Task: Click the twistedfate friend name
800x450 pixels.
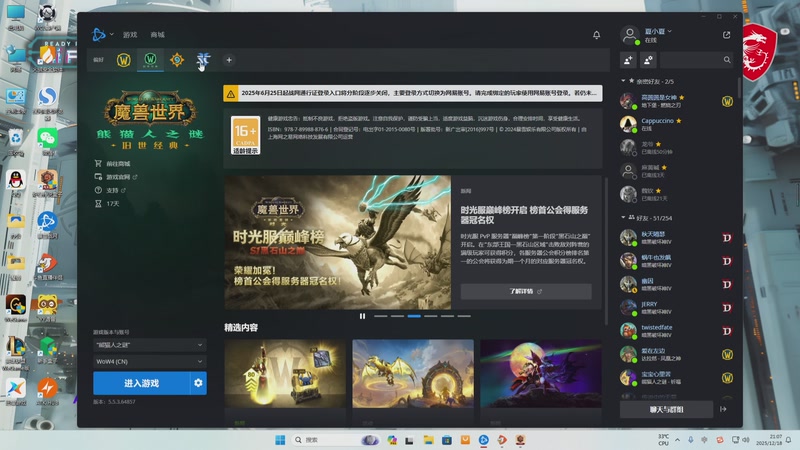Action: click(657, 328)
